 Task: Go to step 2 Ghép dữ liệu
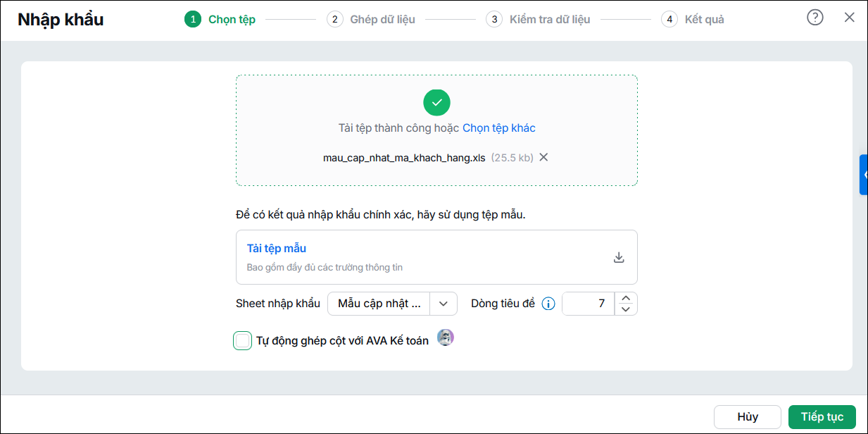pyautogui.click(x=371, y=19)
